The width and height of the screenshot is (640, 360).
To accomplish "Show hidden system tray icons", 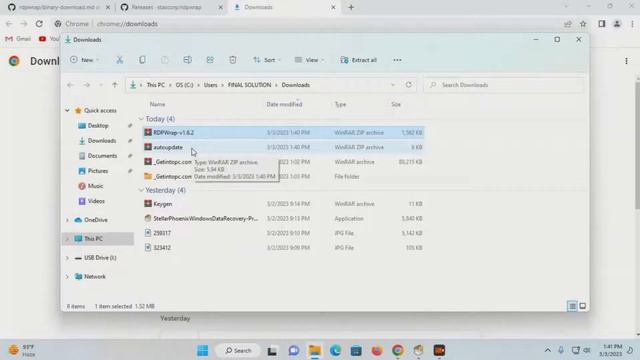I will (x=548, y=350).
